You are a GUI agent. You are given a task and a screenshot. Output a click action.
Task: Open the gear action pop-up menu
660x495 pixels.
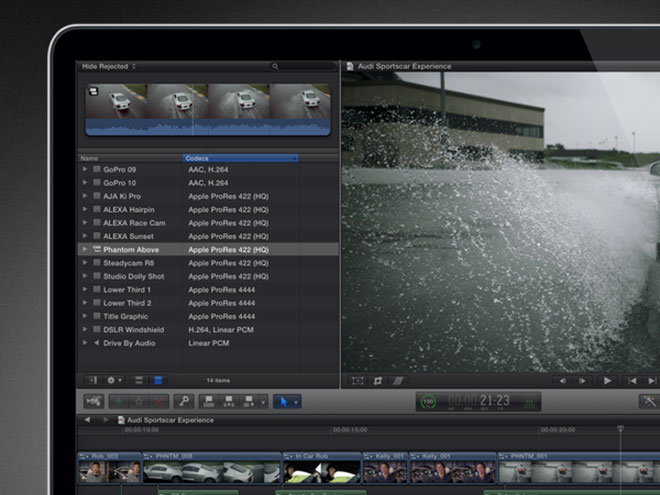coord(114,381)
